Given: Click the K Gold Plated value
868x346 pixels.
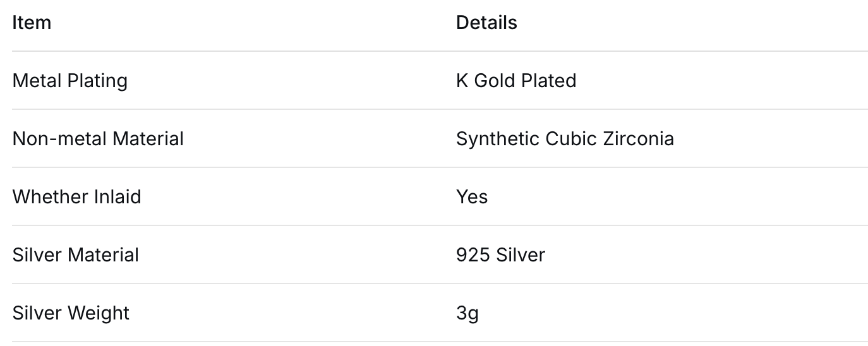Looking at the screenshot, I should 515,81.
